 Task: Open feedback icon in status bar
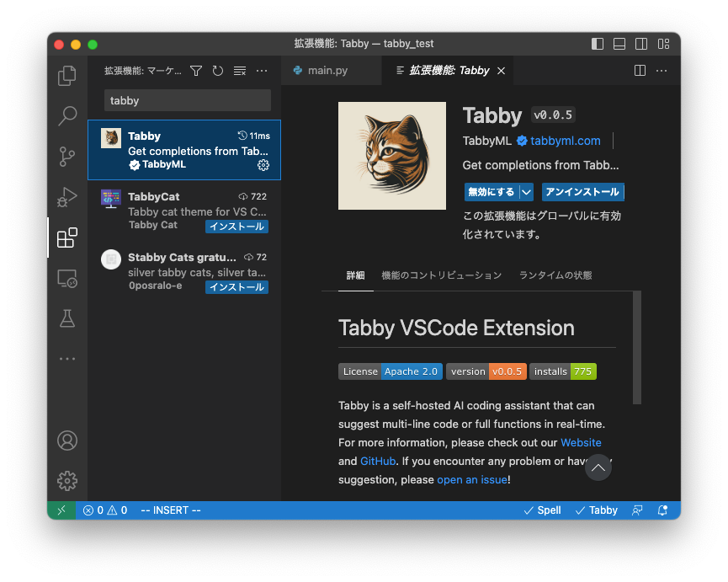pos(637,510)
